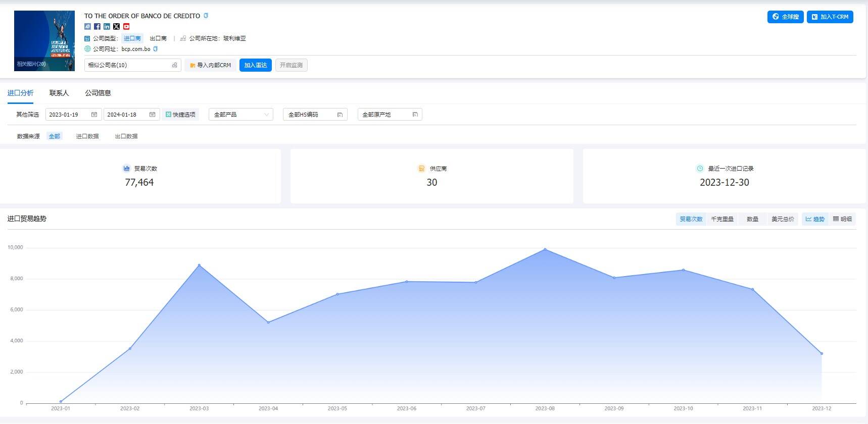
Task: Click the latest import date 2023-12-30
Action: click(x=725, y=182)
